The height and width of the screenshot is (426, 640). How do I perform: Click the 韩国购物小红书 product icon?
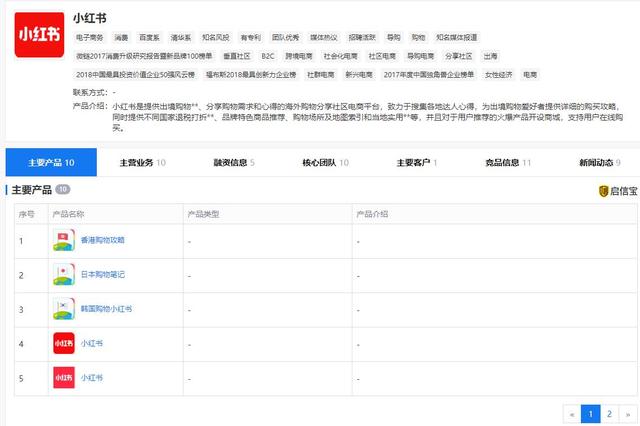pos(64,308)
